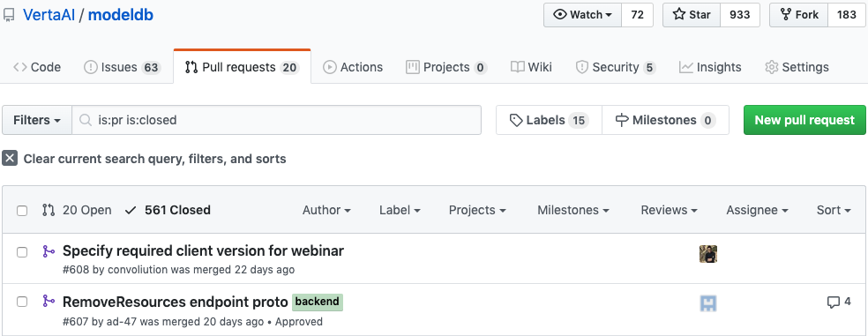Open the Insights tab

coord(710,68)
